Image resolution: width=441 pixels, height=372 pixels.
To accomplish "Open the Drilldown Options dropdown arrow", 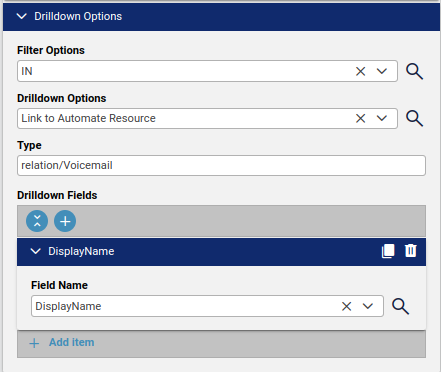I will 382,118.
